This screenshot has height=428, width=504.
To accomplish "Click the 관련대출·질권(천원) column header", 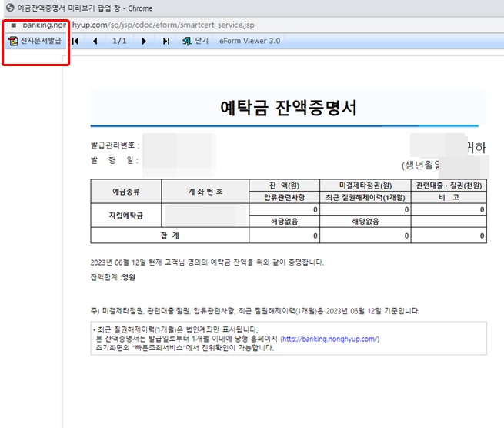I will [449, 186].
